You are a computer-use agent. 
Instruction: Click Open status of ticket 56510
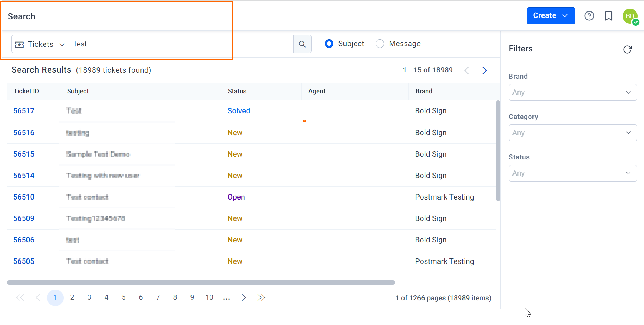tap(236, 197)
